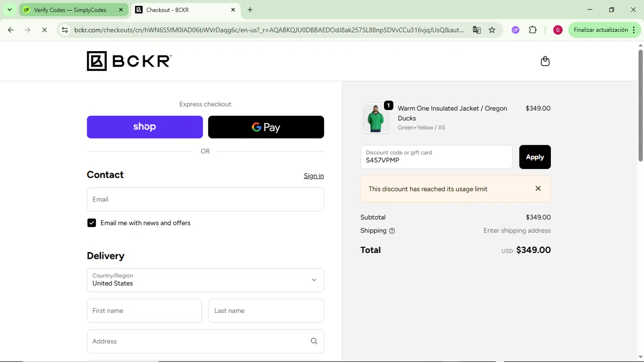This screenshot has height=362, width=644.
Task: Open the tab search dropdown arrow
Action: pyautogui.click(x=9, y=10)
